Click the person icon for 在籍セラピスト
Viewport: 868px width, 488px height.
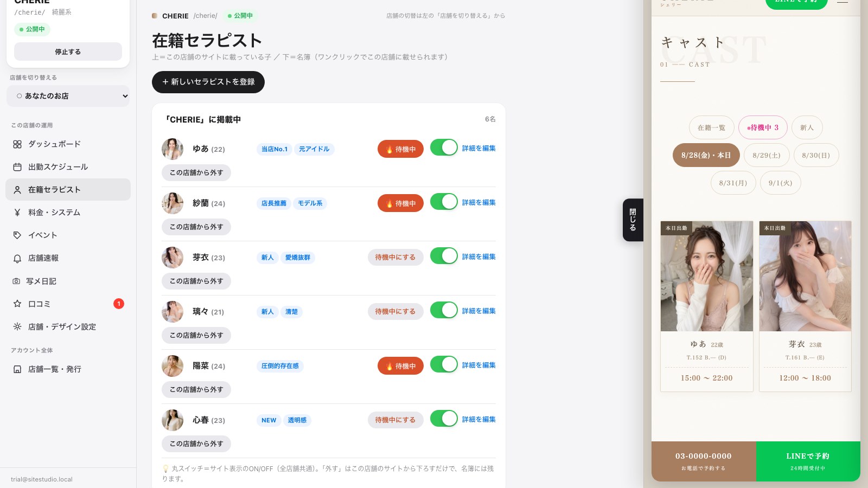(17, 190)
